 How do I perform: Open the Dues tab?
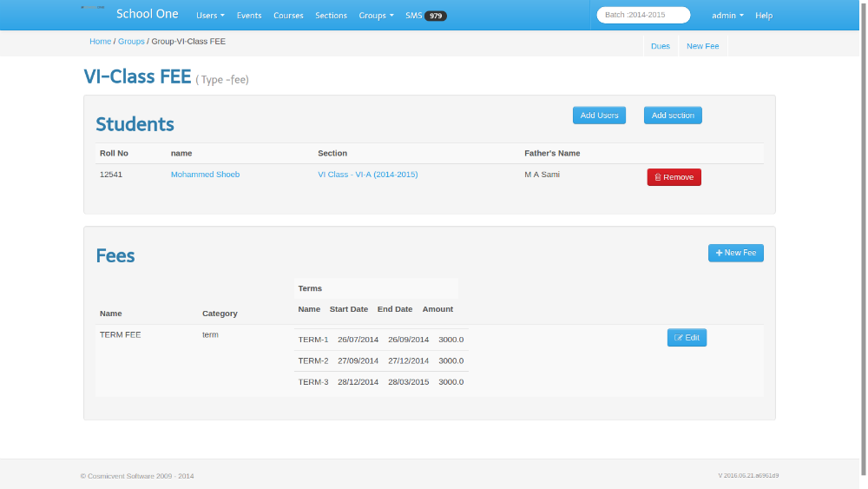[x=661, y=46]
